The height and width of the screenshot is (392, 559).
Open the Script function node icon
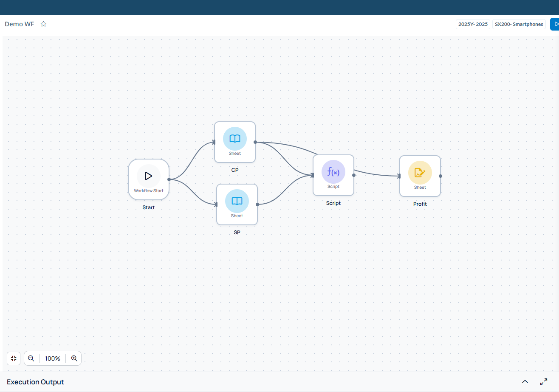tap(333, 172)
